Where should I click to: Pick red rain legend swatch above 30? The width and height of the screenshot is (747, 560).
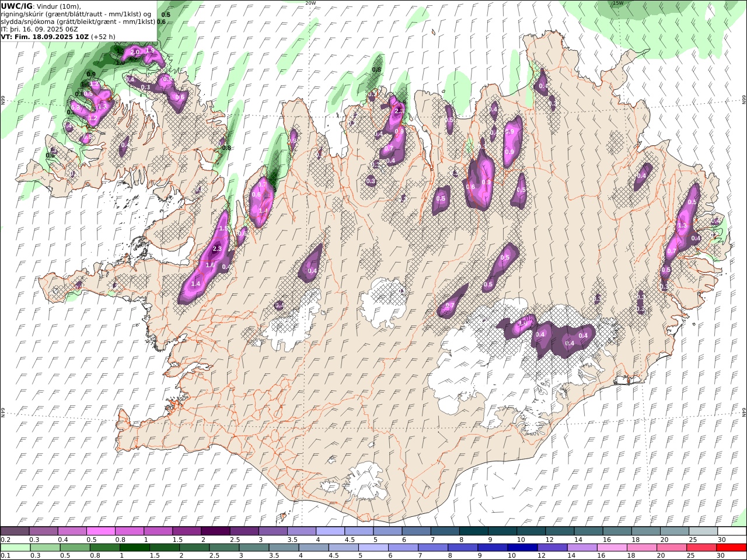pos(731,547)
